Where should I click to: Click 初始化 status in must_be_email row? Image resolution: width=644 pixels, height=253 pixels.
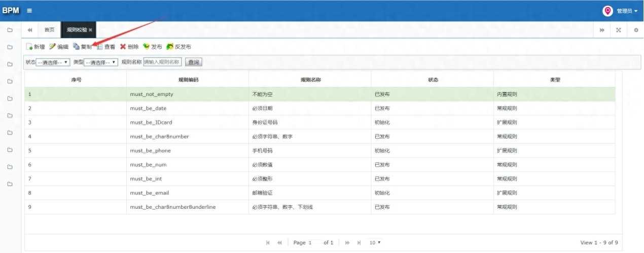tap(433, 193)
